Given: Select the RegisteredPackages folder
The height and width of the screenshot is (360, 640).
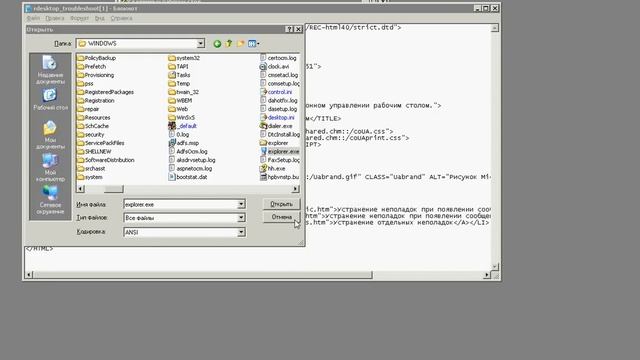Looking at the screenshot, I should [x=105, y=92].
